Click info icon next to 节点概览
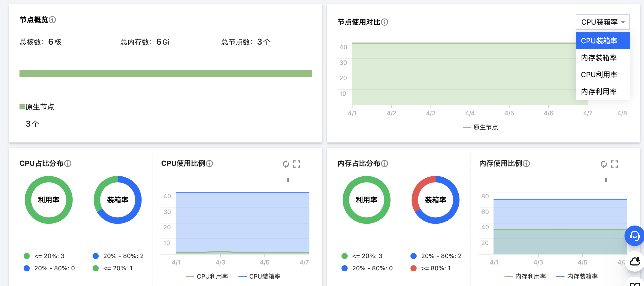Image resolution: width=644 pixels, height=286 pixels. click(x=52, y=20)
